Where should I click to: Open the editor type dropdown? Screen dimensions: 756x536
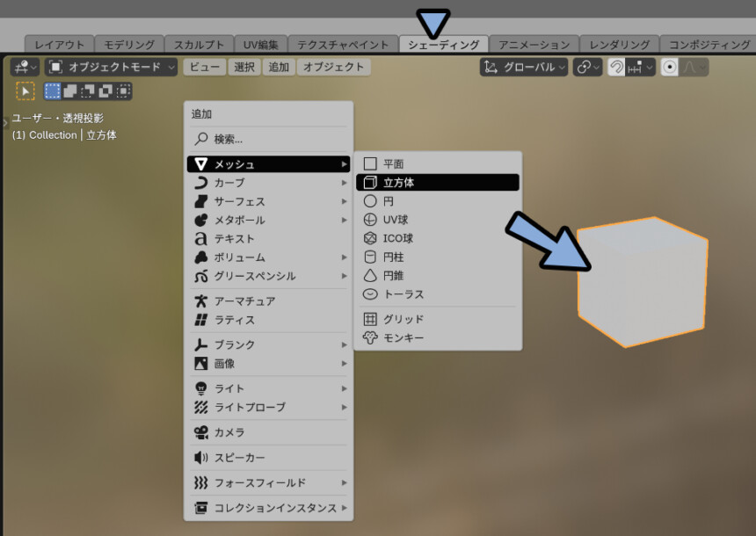pyautogui.click(x=25, y=67)
